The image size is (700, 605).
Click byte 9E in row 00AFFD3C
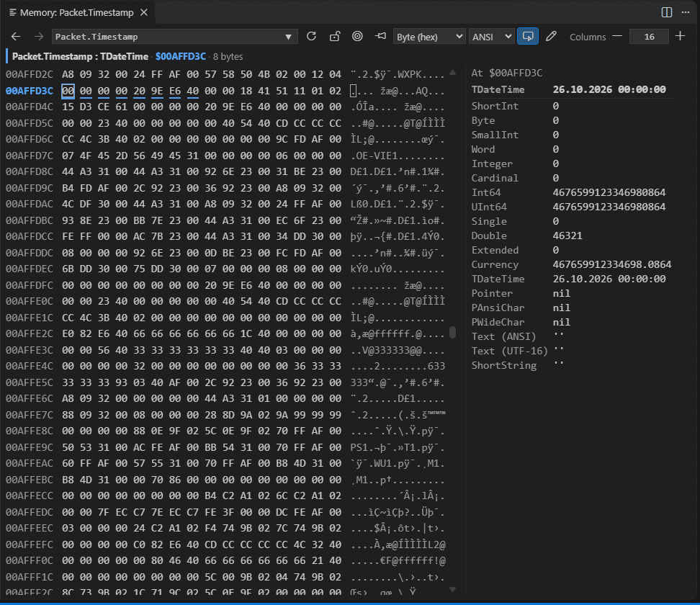[157, 91]
